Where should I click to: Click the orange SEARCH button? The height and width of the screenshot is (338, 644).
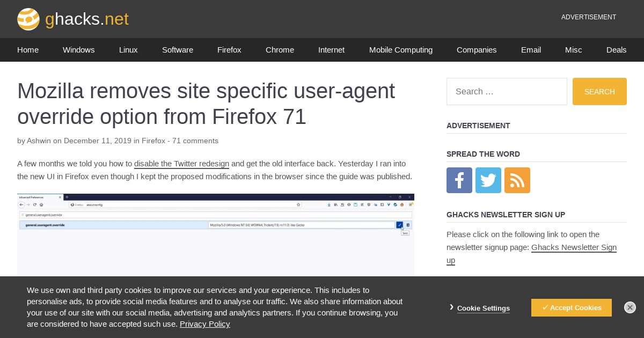[599, 91]
